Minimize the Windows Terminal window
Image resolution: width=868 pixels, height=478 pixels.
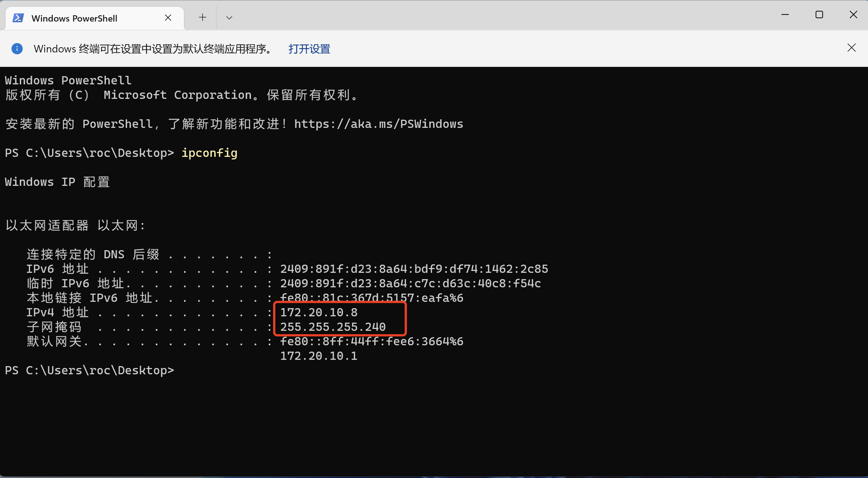[x=785, y=15]
